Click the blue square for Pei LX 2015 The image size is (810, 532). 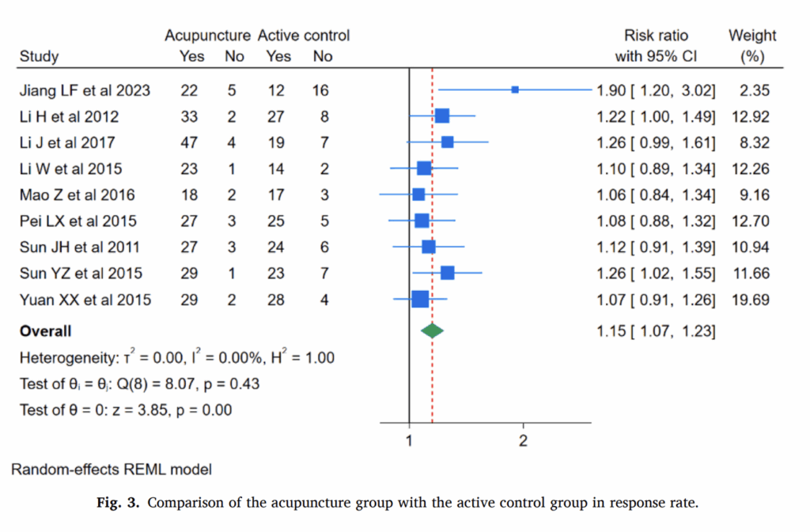[x=422, y=221]
